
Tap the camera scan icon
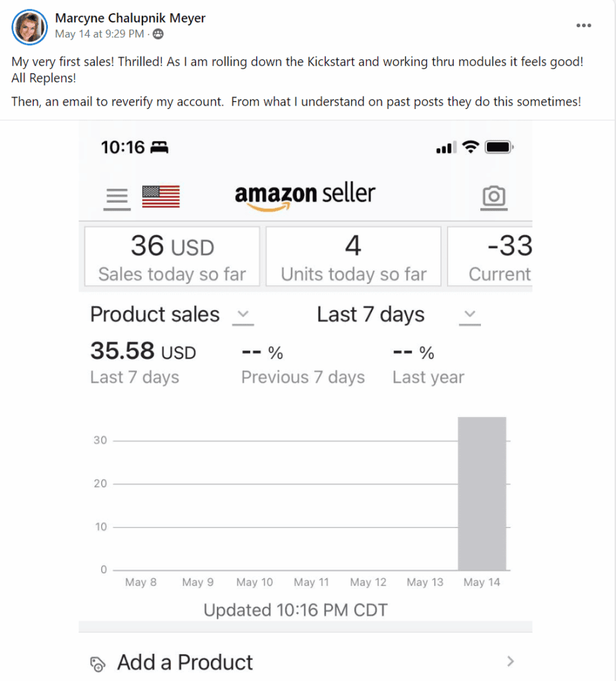point(493,197)
